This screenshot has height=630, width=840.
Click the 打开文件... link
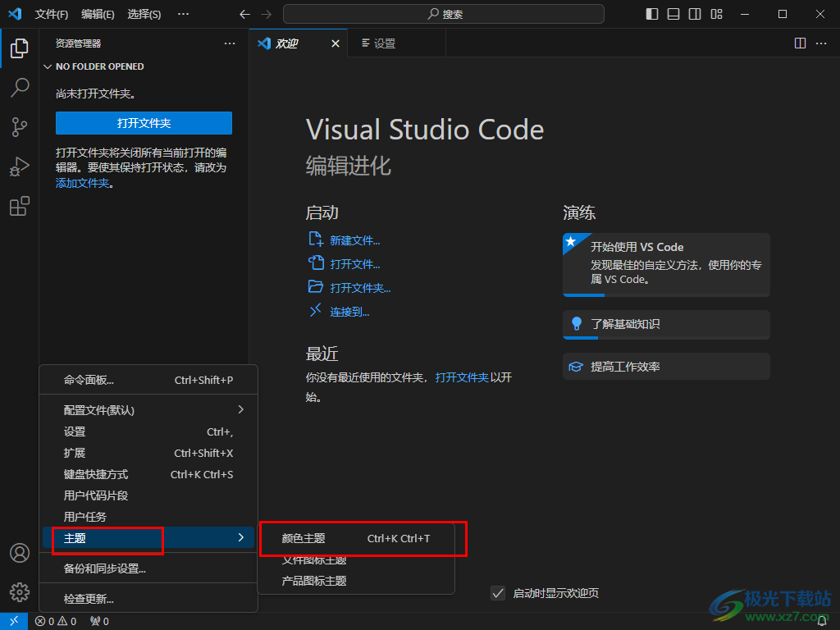click(x=354, y=264)
